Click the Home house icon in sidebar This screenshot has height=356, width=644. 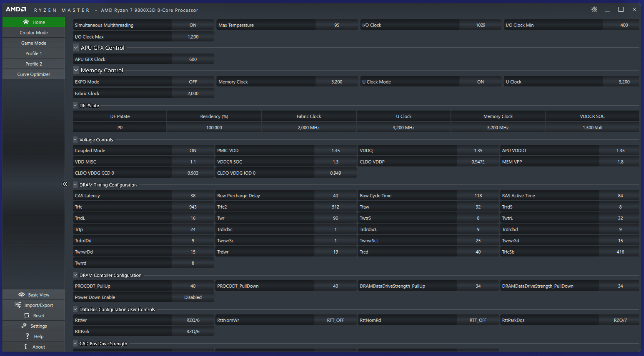click(x=26, y=22)
